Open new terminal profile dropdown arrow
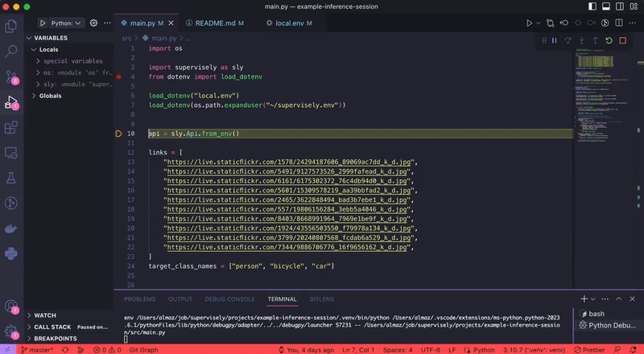644x354 pixels. pyautogui.click(x=592, y=299)
